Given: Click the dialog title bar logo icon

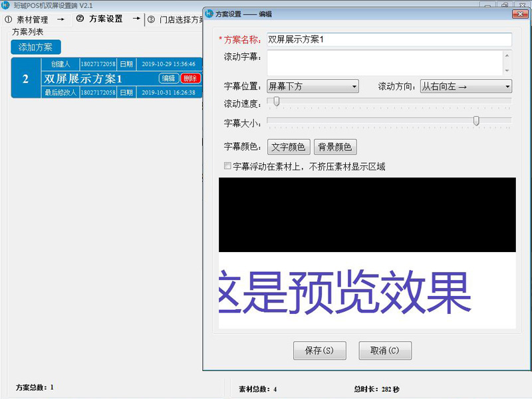Looking at the screenshot, I should (x=209, y=14).
